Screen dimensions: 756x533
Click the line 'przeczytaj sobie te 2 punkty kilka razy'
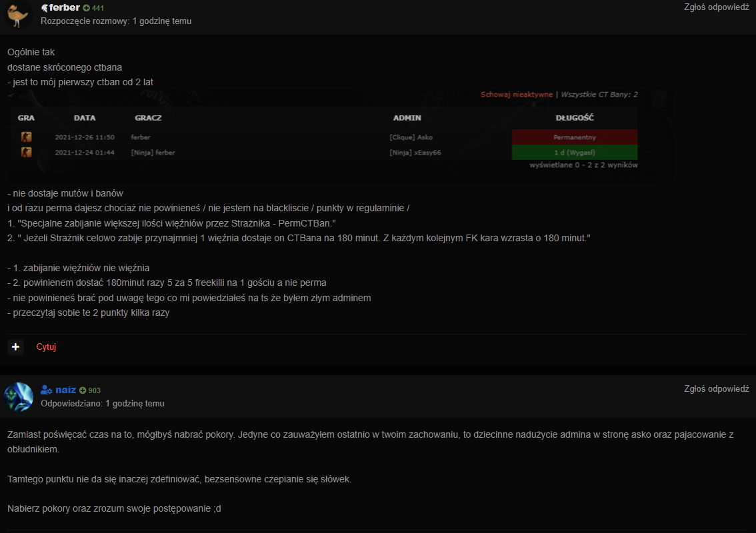click(88, 312)
